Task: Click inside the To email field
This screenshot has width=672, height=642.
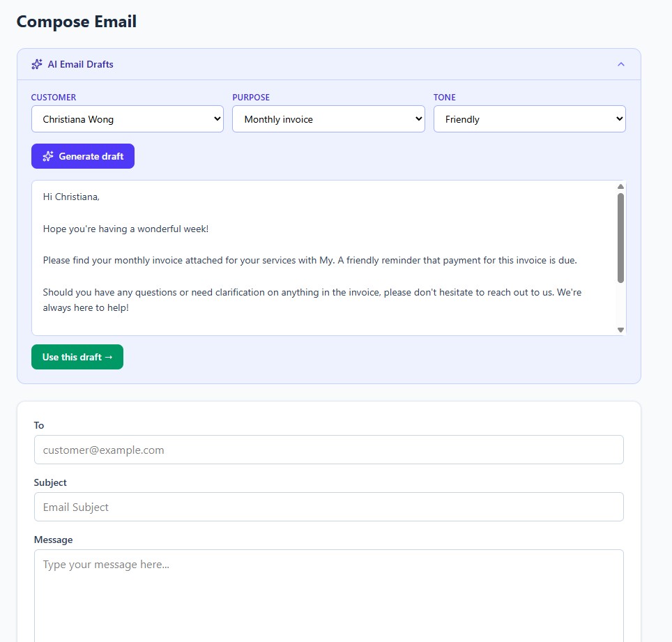Action: click(x=328, y=450)
